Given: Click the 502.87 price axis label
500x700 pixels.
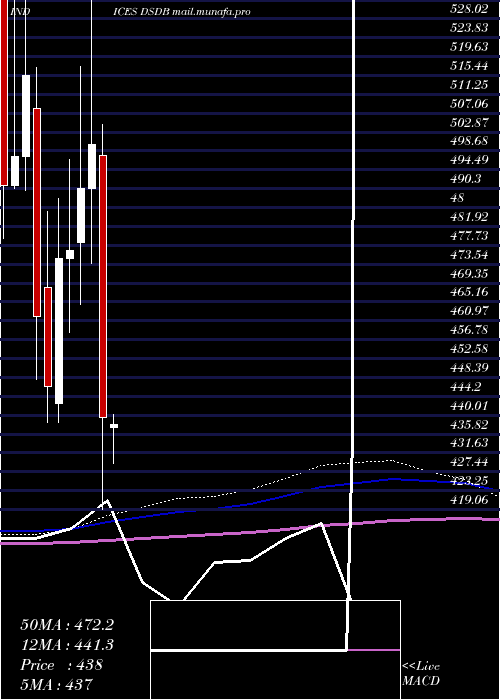Looking at the screenshot, I should tap(469, 123).
